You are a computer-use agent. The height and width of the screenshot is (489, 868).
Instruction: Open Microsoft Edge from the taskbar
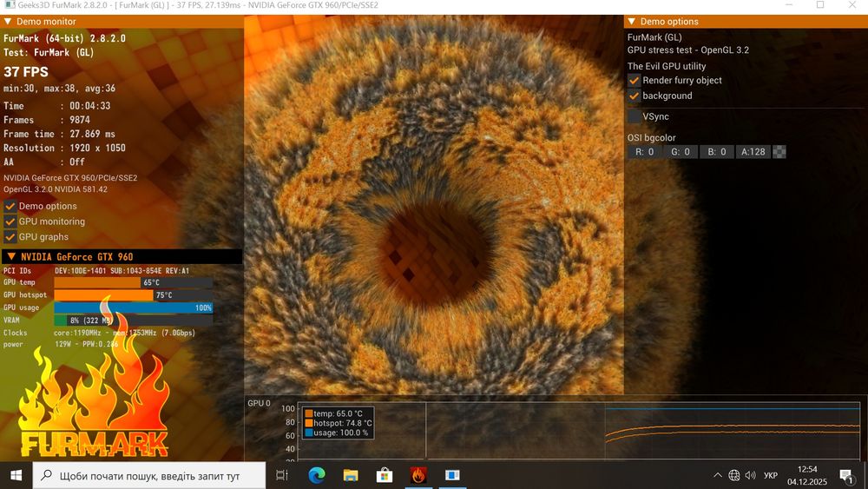[x=317, y=475]
